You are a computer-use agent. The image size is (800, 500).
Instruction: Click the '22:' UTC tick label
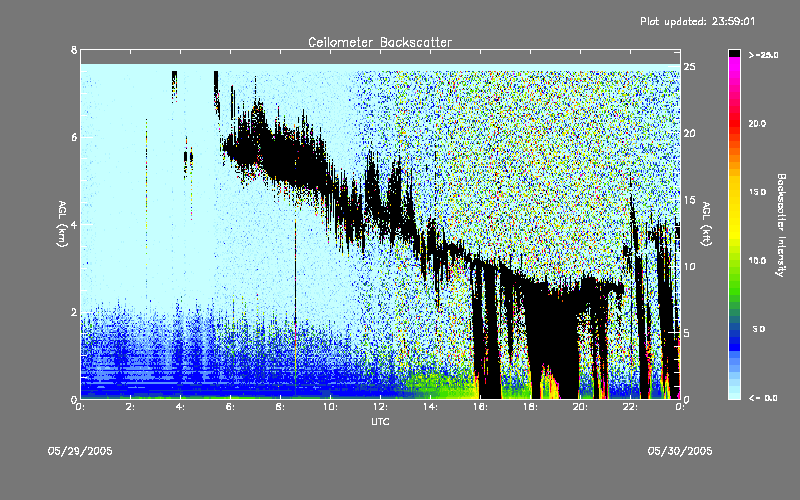click(x=630, y=407)
